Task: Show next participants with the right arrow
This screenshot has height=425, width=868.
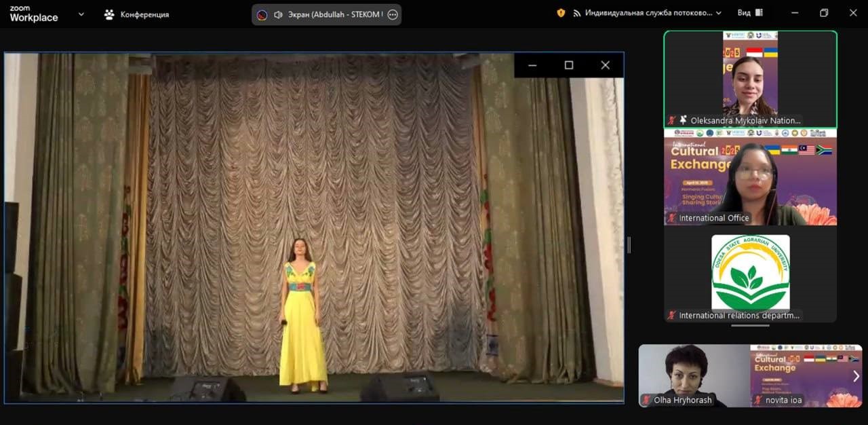Action: pyautogui.click(x=856, y=375)
